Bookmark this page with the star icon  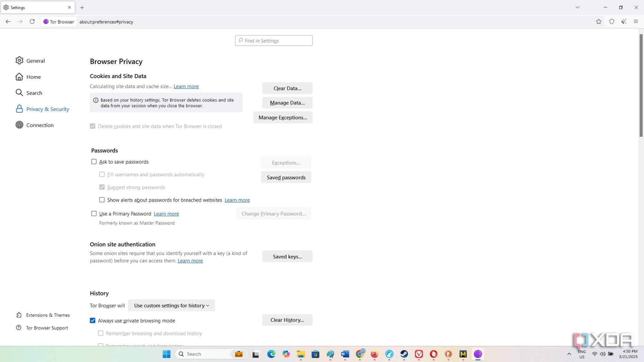[x=598, y=21]
